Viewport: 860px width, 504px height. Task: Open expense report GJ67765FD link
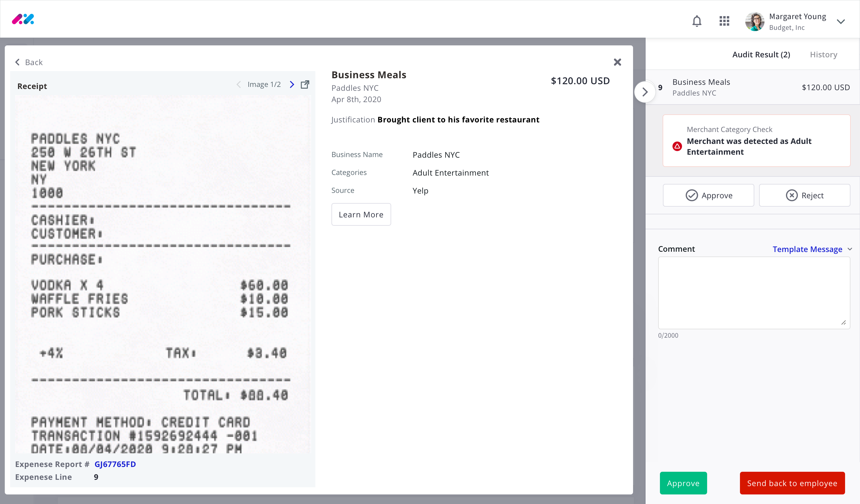point(115,464)
